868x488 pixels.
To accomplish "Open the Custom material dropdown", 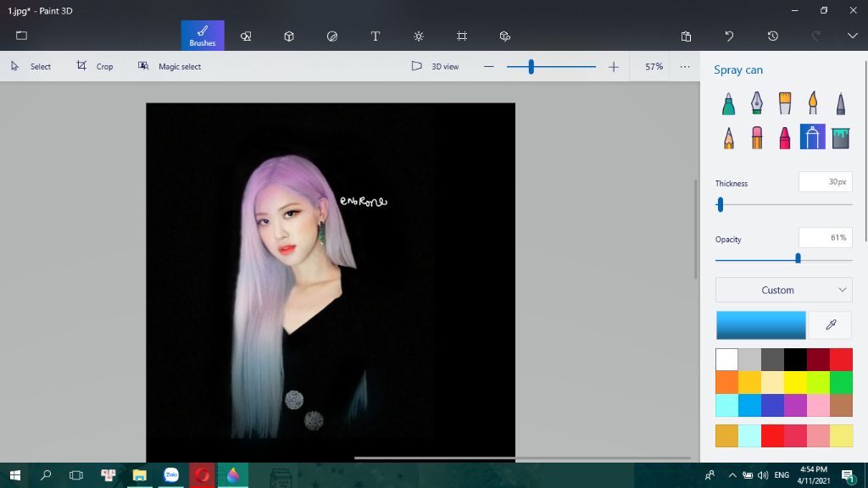I will (x=783, y=290).
